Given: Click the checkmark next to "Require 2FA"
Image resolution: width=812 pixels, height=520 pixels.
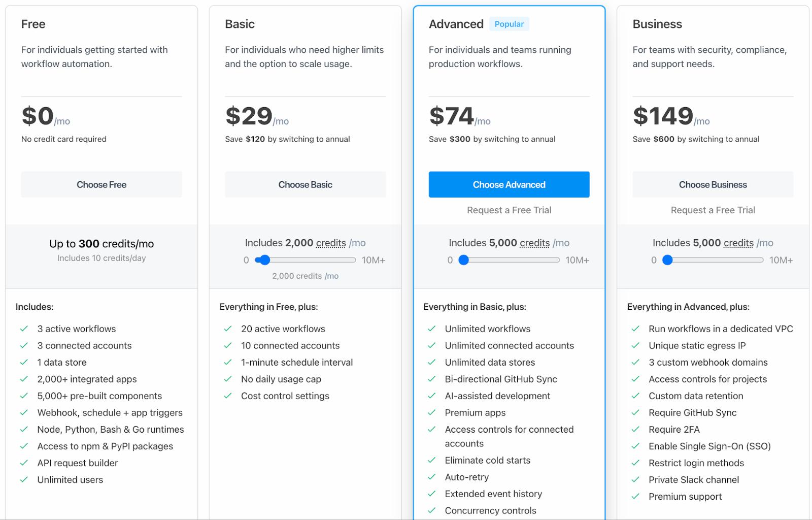Looking at the screenshot, I should click(635, 429).
